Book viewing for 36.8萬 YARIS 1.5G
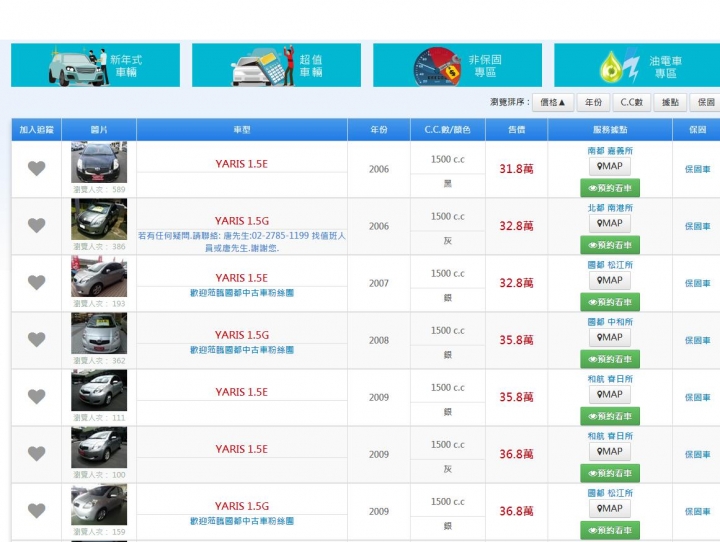 pos(610,531)
